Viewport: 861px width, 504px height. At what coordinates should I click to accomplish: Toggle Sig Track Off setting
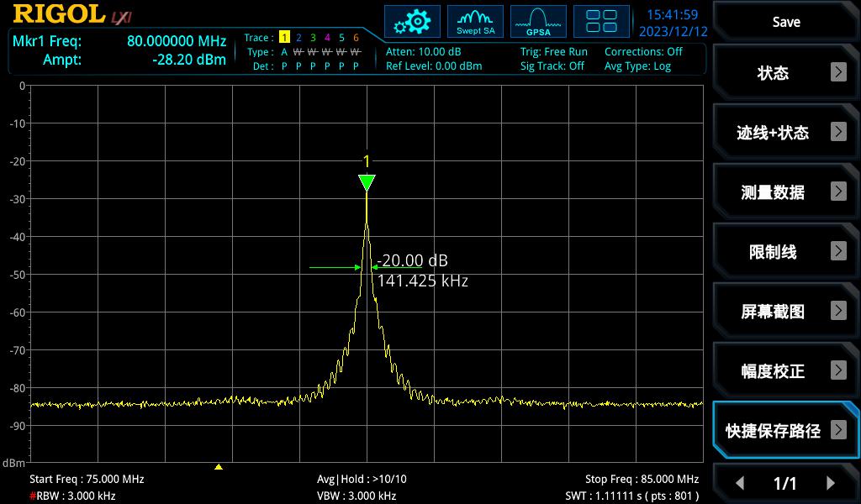coord(552,66)
